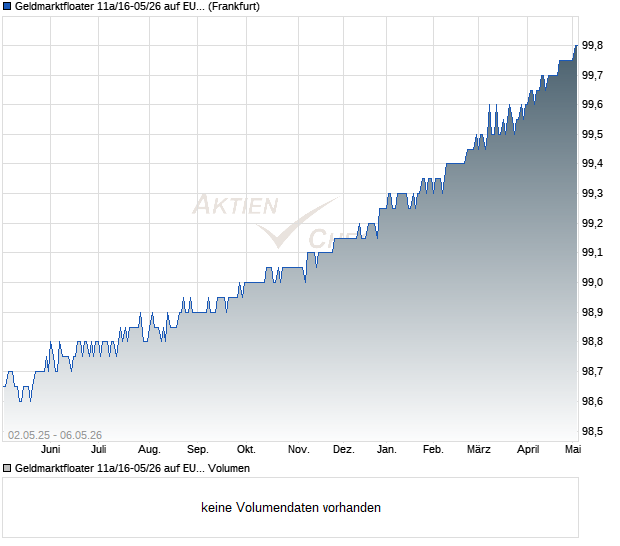Select the Aug. label on time axis
Screen dimensions: 620x546
pos(149,450)
